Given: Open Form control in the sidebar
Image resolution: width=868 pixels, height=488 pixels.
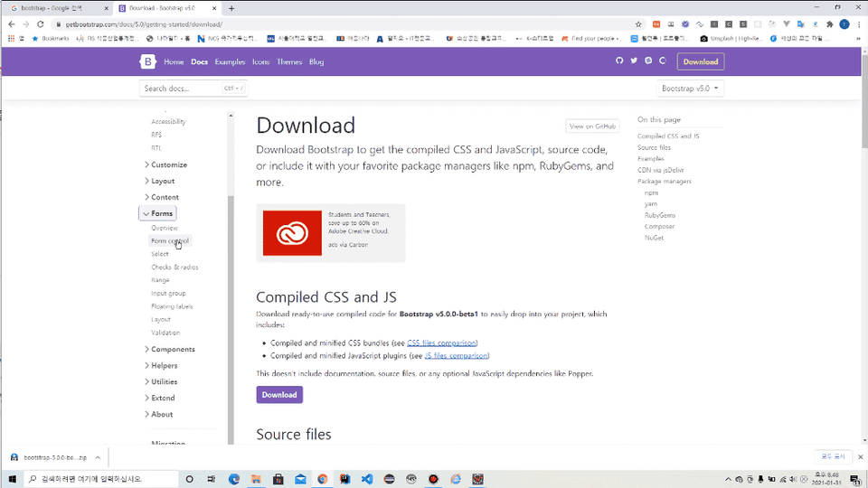Looking at the screenshot, I should pyautogui.click(x=170, y=241).
